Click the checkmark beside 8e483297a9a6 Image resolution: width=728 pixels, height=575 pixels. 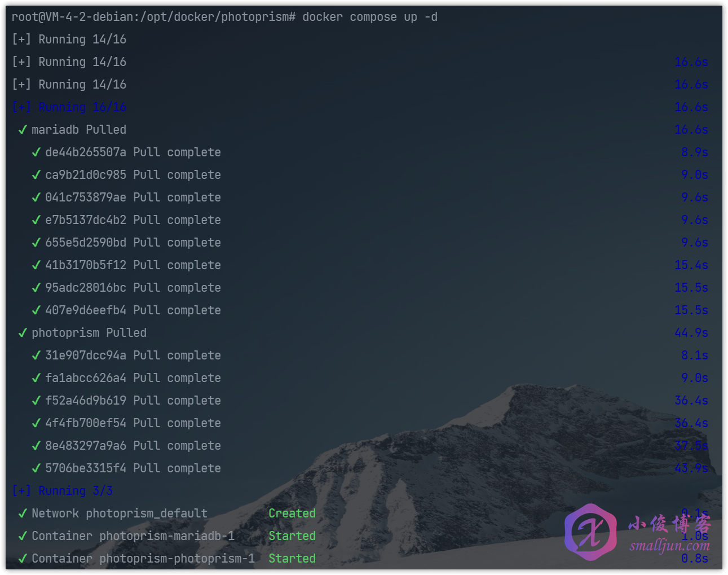36,446
